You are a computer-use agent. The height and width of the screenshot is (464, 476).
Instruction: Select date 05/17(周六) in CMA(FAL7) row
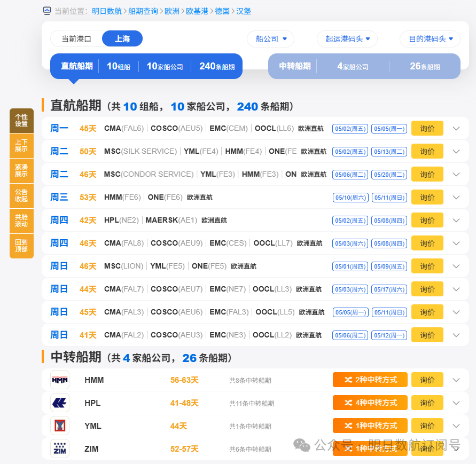389,289
